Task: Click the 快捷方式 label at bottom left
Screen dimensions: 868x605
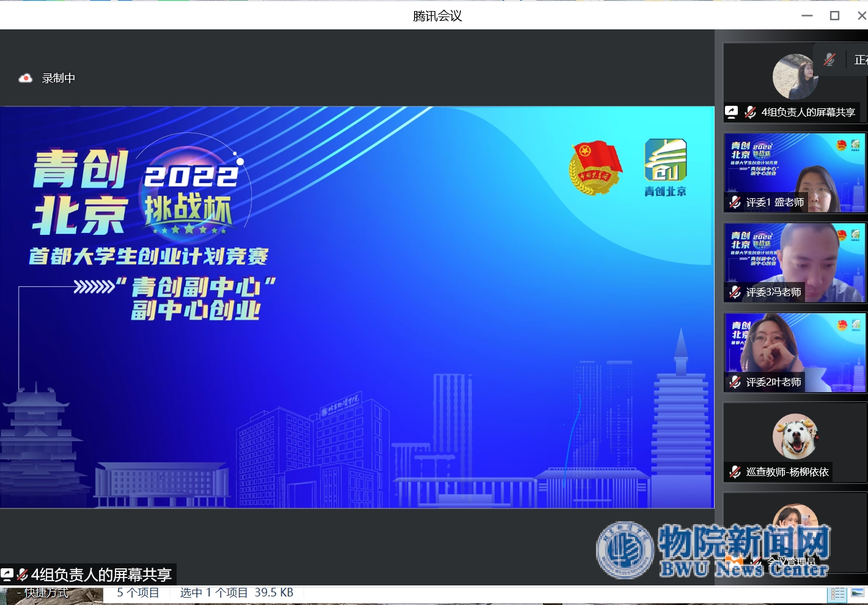Action: [x=46, y=593]
